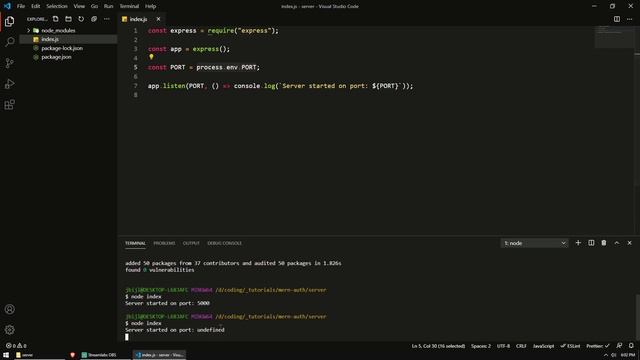
Task: Collapse all folders in Explorer
Action: (94, 19)
